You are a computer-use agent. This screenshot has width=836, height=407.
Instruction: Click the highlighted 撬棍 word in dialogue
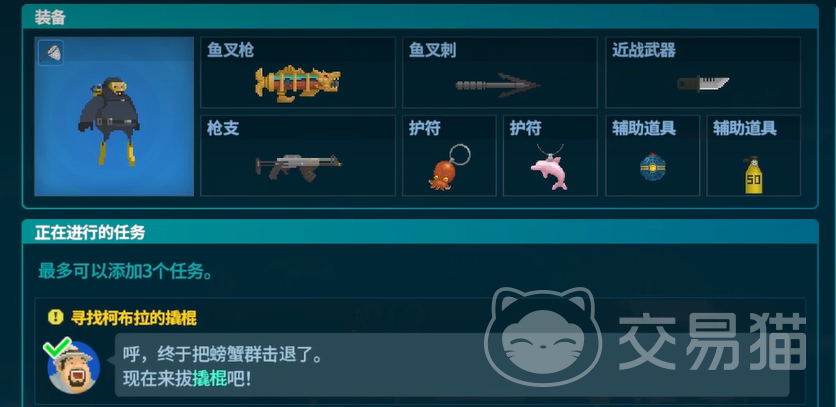point(209,379)
